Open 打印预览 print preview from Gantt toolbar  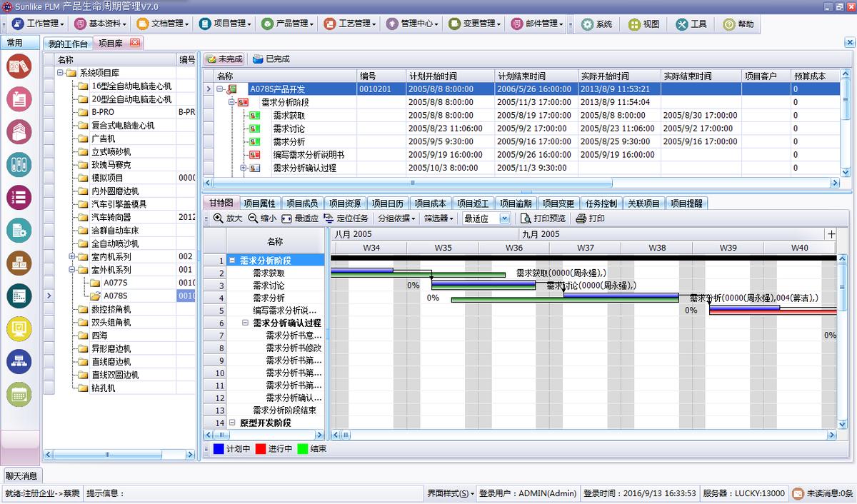pyautogui.click(x=539, y=218)
